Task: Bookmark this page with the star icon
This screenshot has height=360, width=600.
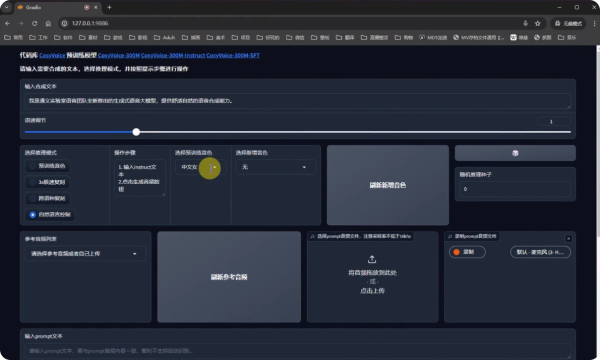Action: (537, 23)
